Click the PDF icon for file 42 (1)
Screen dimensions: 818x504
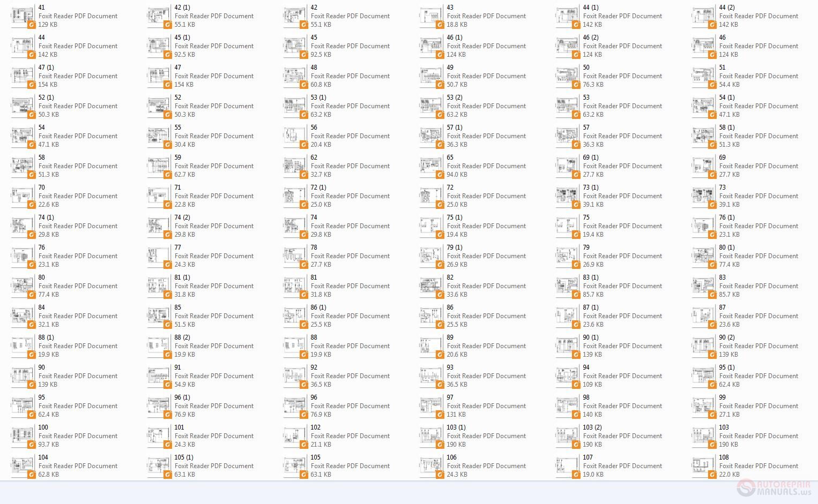159,17
